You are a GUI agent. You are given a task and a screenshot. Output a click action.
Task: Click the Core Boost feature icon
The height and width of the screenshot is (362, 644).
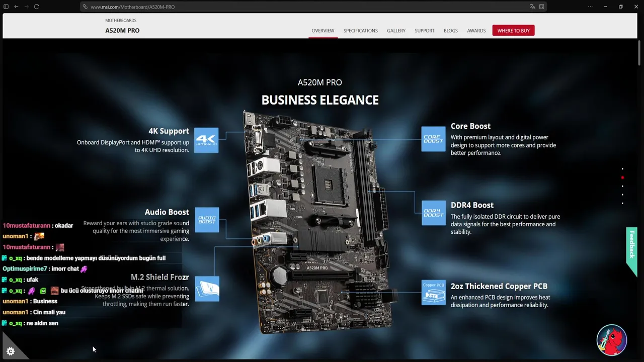click(x=433, y=139)
